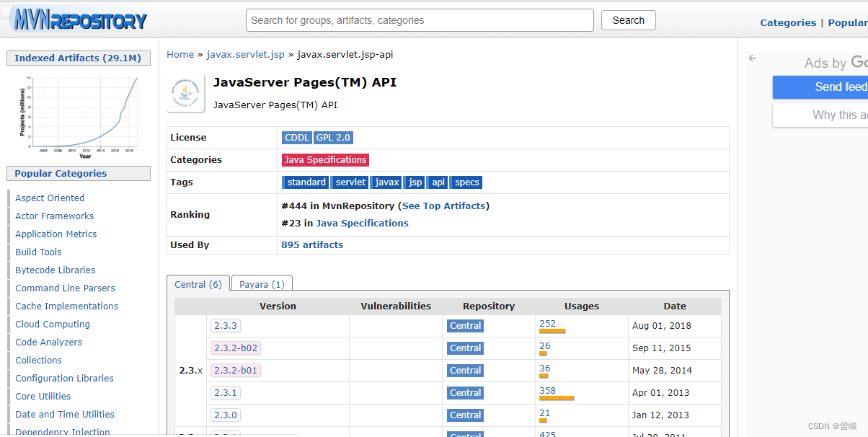Click Central repository badge for version 2.3.0
868x437 pixels.
coord(466,415)
